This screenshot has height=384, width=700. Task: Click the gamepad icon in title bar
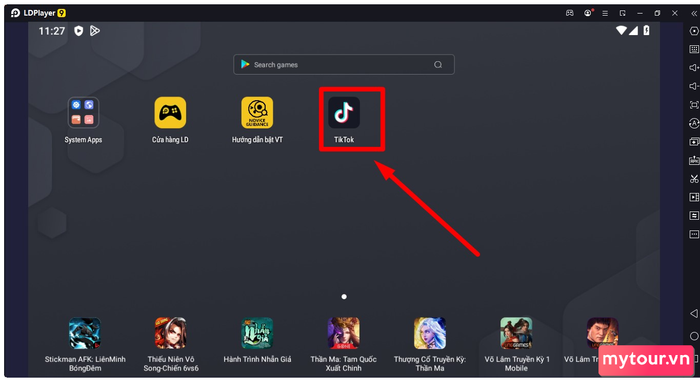pos(570,13)
